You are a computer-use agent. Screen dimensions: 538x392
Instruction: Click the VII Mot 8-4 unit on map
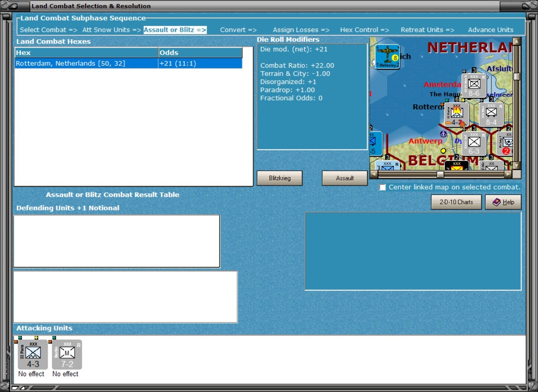[491, 114]
